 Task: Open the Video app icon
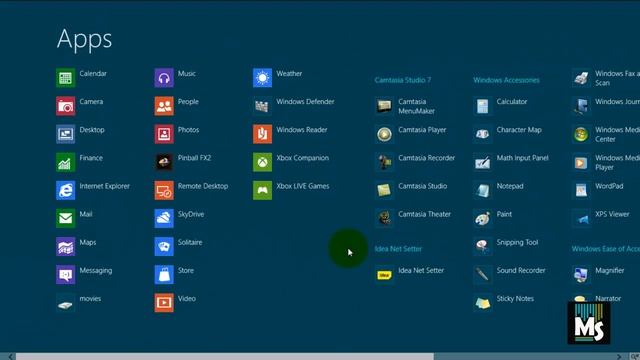click(164, 303)
